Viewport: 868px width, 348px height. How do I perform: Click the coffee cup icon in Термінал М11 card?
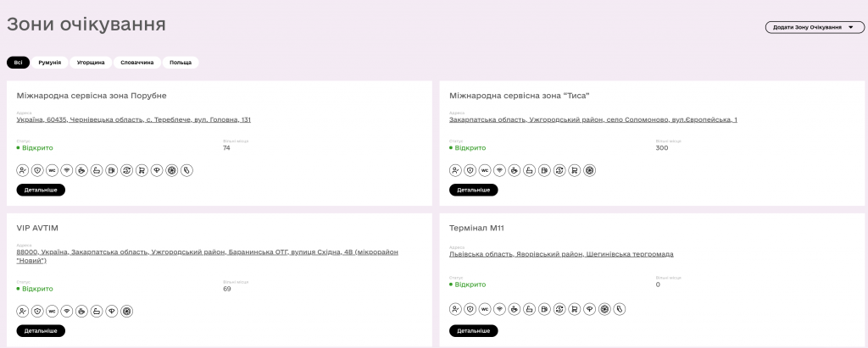point(515,309)
